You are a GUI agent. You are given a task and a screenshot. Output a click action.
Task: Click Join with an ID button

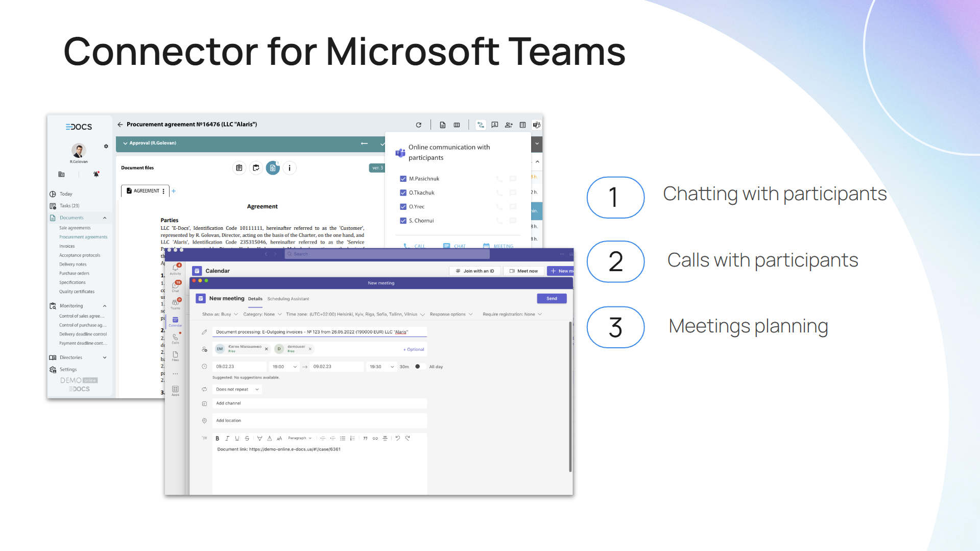(475, 271)
